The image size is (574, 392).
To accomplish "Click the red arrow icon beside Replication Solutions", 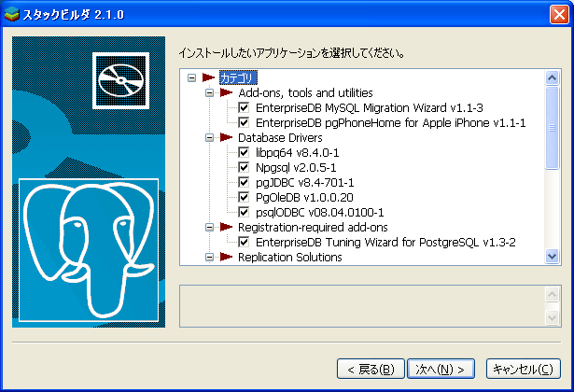I will point(226,257).
